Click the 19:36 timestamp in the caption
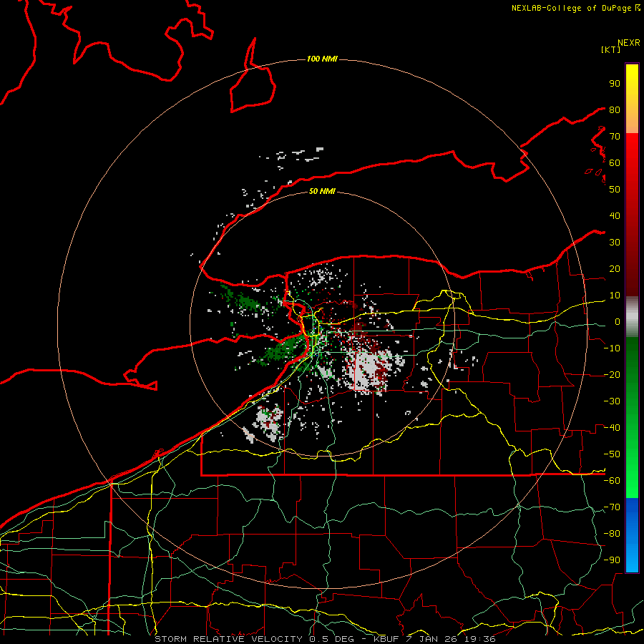The height and width of the screenshot is (644, 644). [482, 639]
